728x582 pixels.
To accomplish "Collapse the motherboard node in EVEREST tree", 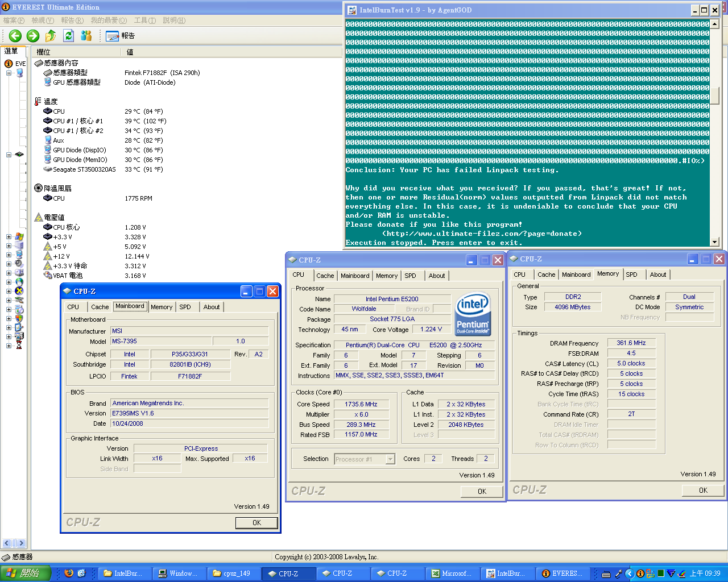I will point(9,155).
